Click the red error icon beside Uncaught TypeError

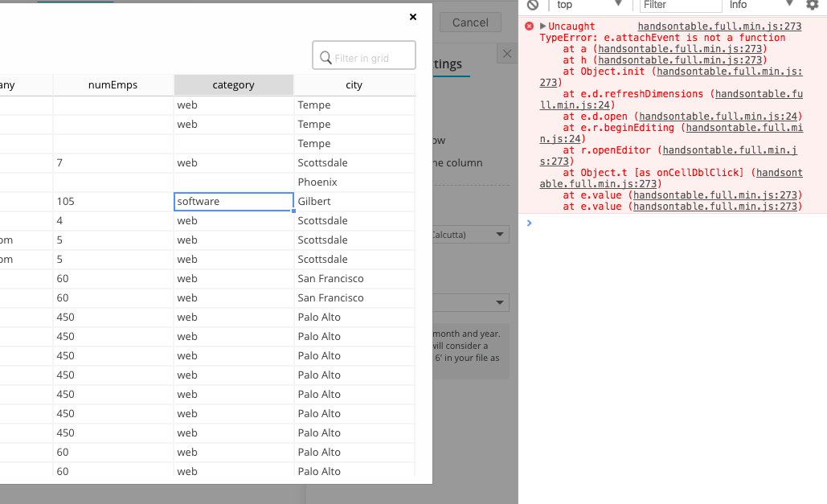[528, 26]
